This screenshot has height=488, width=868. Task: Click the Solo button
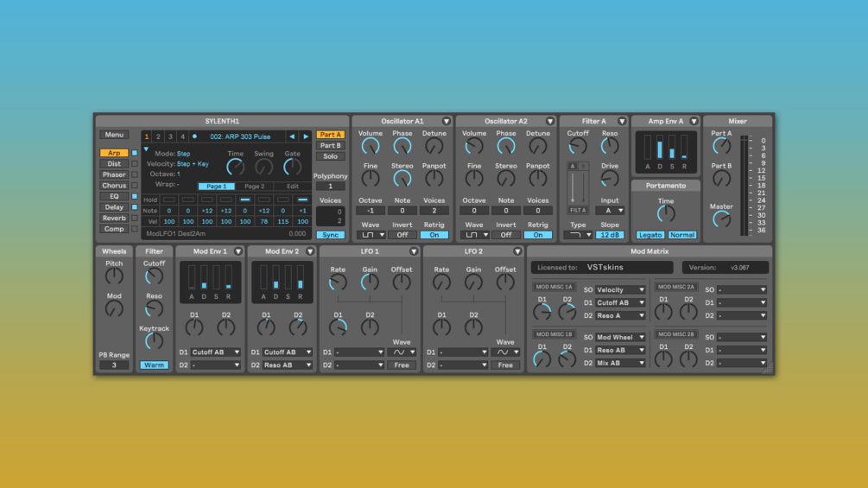tap(331, 156)
